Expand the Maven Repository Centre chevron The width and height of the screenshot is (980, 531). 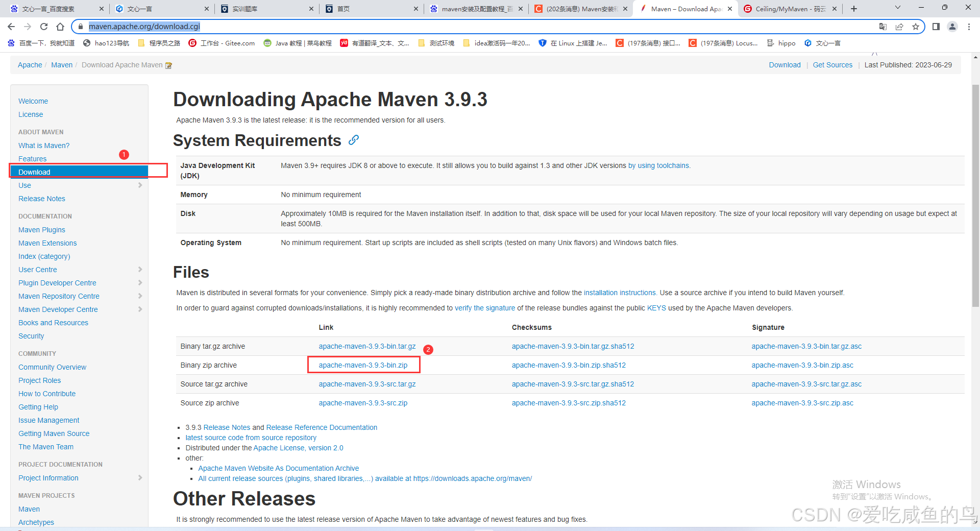click(x=140, y=296)
